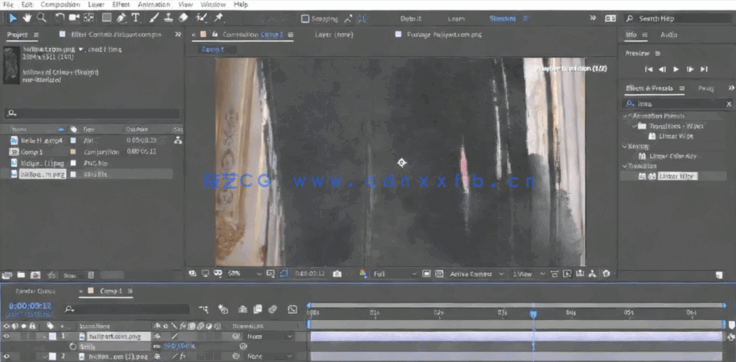Switch to the Learn workspace
The width and height of the screenshot is (736, 362).
(x=456, y=19)
